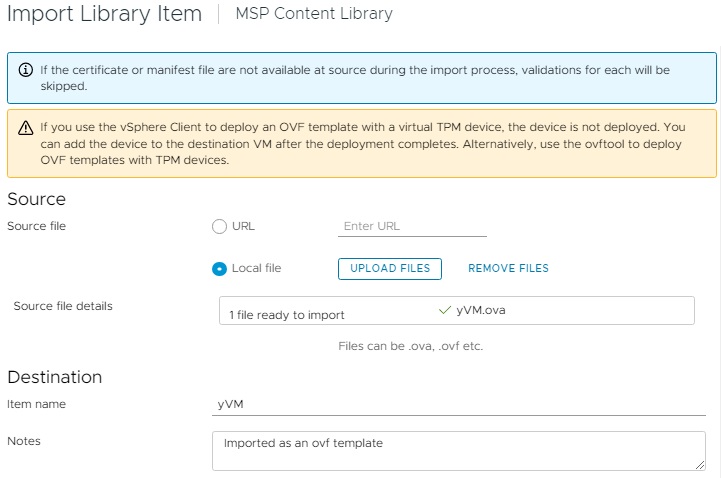Click the Import Library Item title
The height and width of the screenshot is (478, 721).
click(x=104, y=14)
